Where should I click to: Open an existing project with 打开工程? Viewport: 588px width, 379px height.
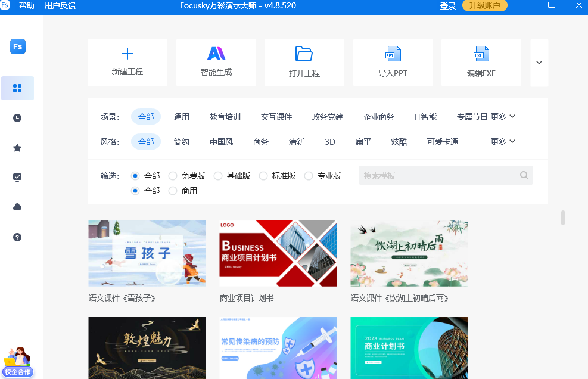[304, 62]
